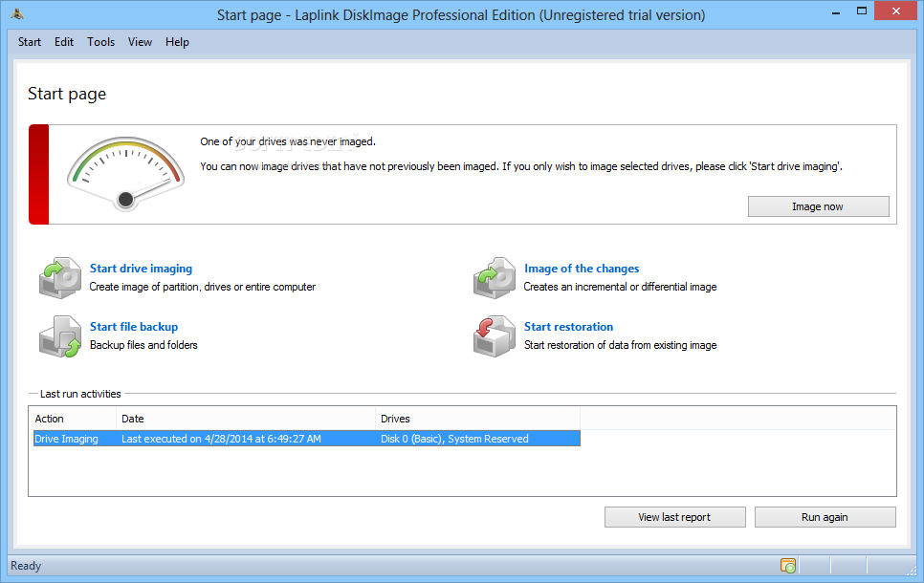Viewport: 924px width, 583px height.
Task: Open the Start restoration link
Action: pos(569,327)
